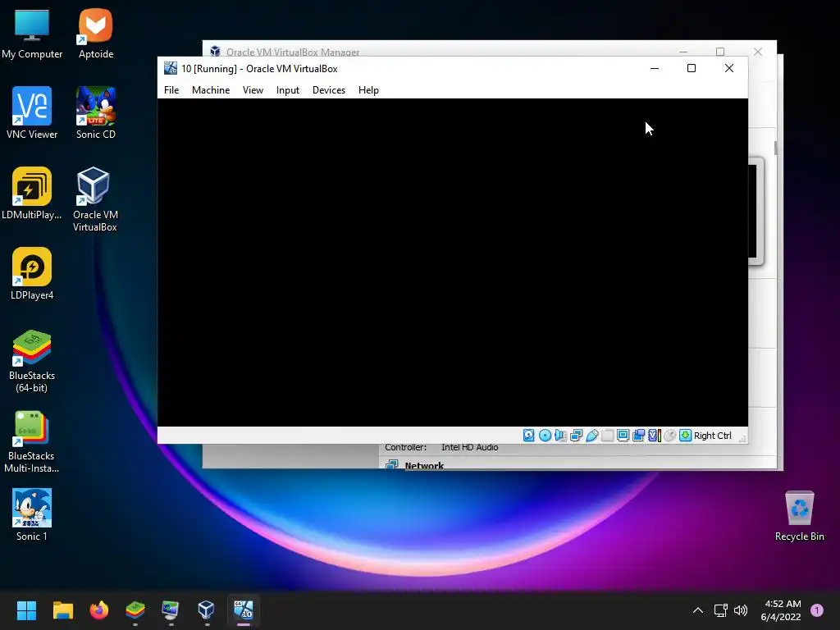This screenshot has width=840, height=630.
Task: Open the Devices menu
Action: click(x=329, y=90)
